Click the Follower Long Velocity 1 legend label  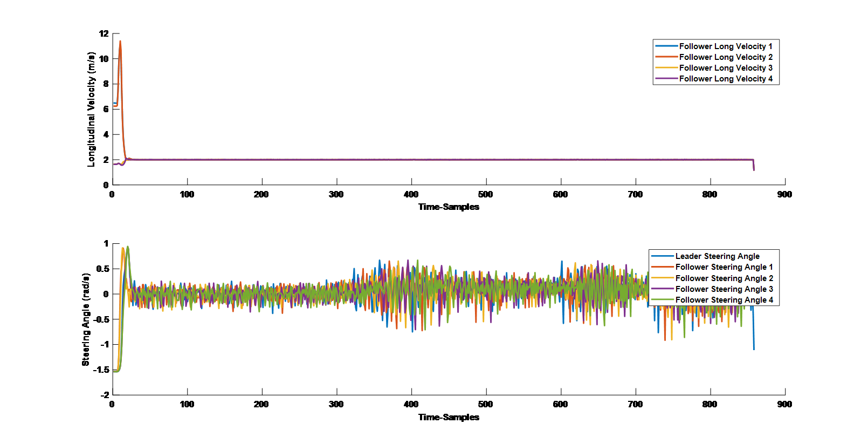pyautogui.click(x=725, y=46)
